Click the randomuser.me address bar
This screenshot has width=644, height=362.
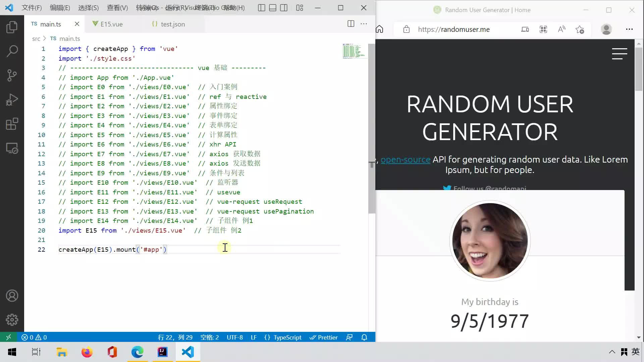(x=453, y=29)
